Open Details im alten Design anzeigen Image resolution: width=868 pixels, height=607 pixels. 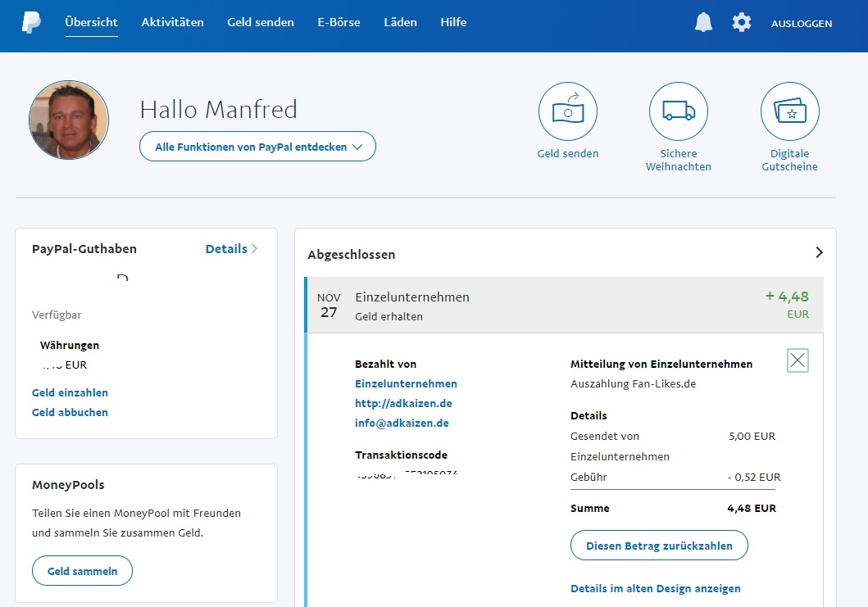coord(655,589)
